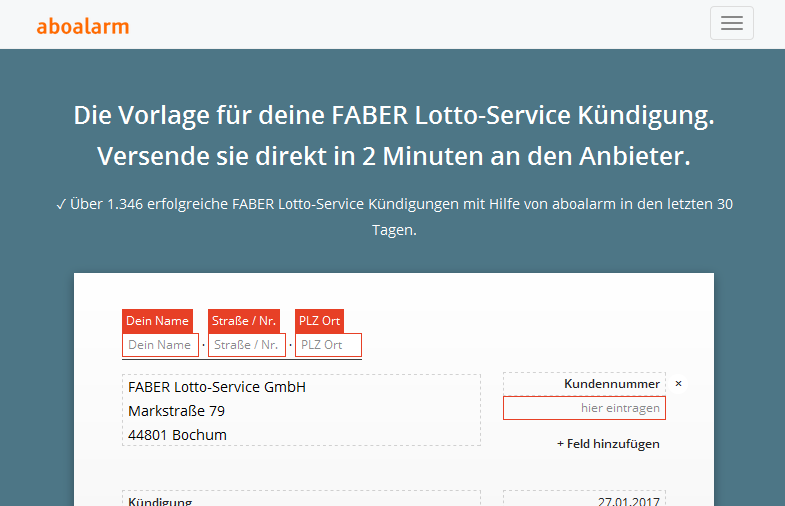Click the red 'Straße / Nr.' label tag
Viewport: 785px width, 506px height.
click(x=244, y=321)
